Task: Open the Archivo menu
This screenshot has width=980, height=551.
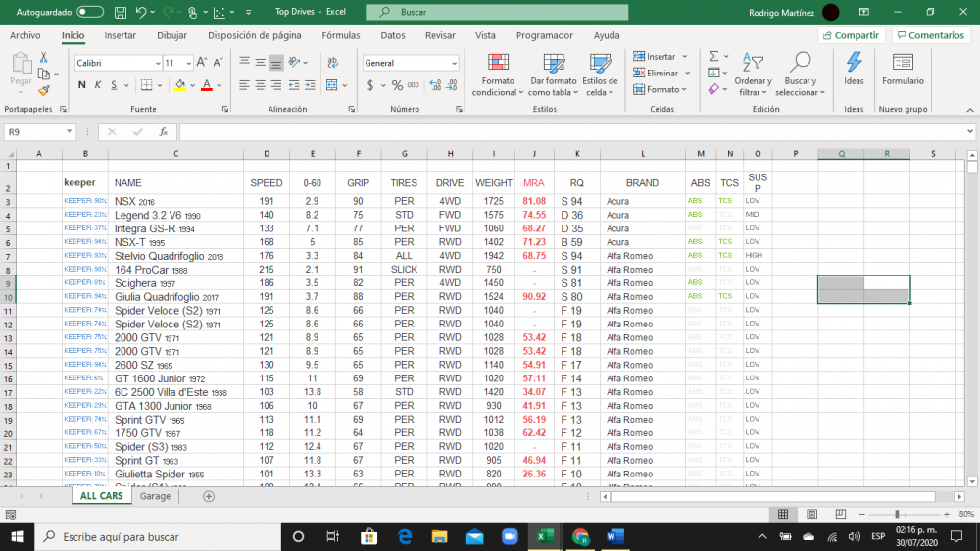Action: [x=25, y=35]
